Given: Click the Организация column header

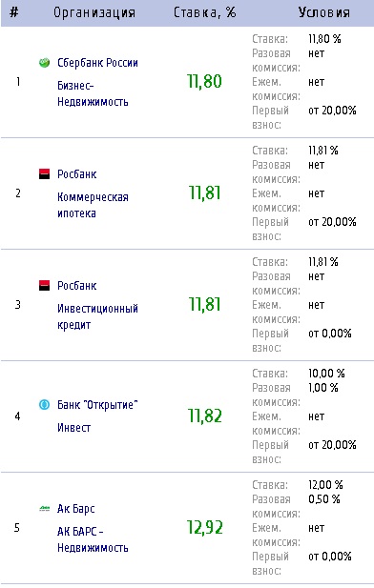Looking at the screenshot, I should [x=93, y=12].
